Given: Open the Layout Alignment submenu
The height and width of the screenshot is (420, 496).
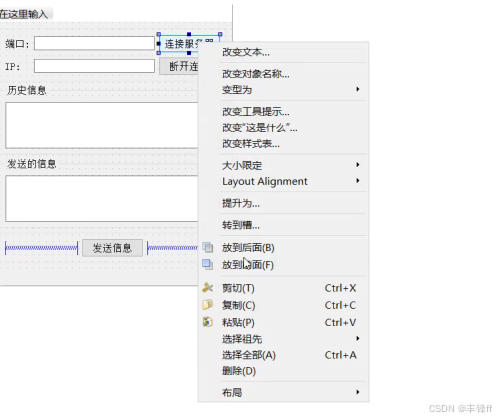Looking at the screenshot, I should click(284, 181).
